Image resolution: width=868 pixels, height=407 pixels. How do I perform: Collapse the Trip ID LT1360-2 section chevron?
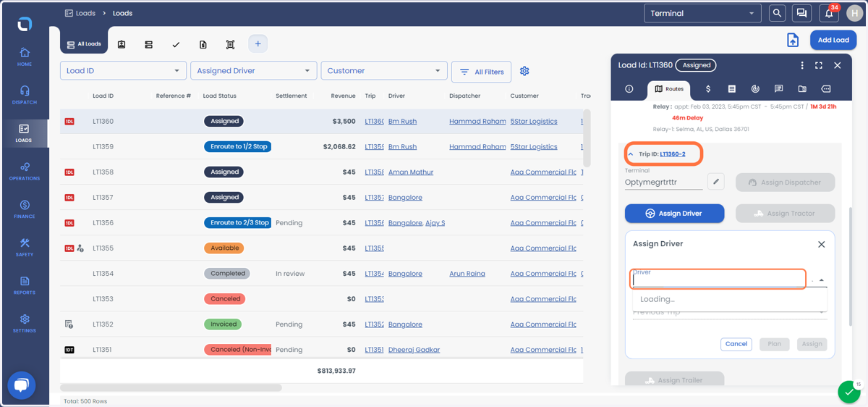coord(631,154)
